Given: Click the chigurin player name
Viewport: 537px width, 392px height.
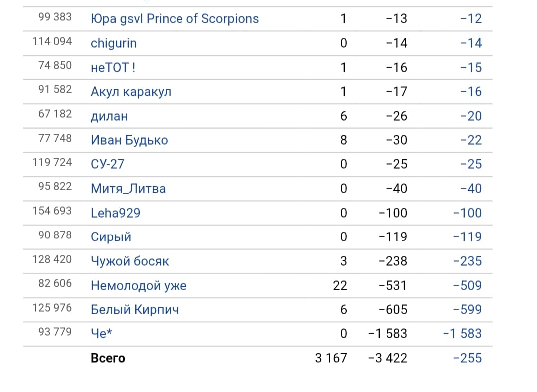Looking at the screenshot, I should 113,43.
